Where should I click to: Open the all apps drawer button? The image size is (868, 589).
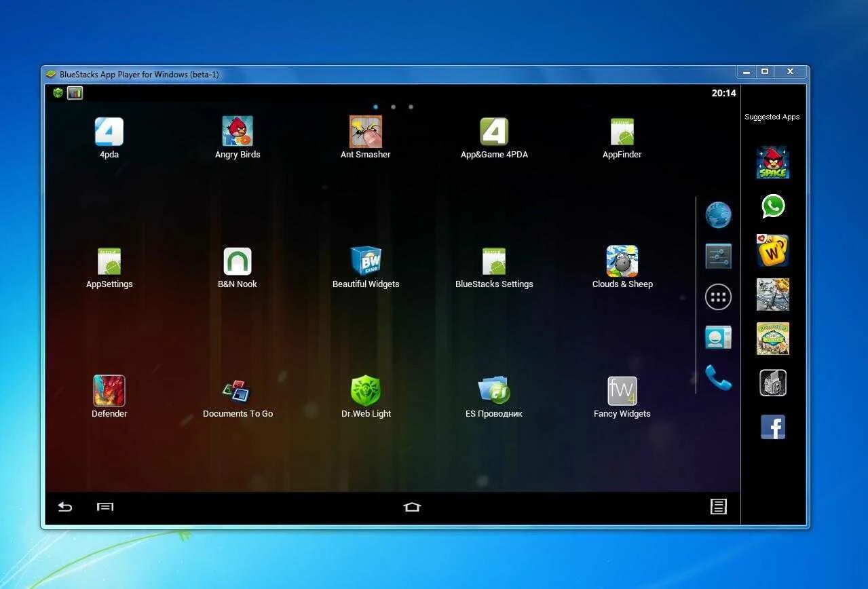[x=718, y=297]
